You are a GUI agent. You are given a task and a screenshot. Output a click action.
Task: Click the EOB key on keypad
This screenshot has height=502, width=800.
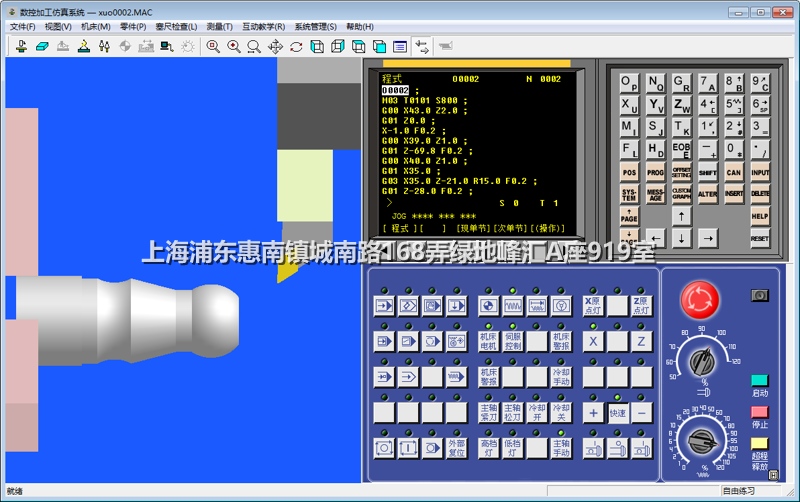coord(681,150)
